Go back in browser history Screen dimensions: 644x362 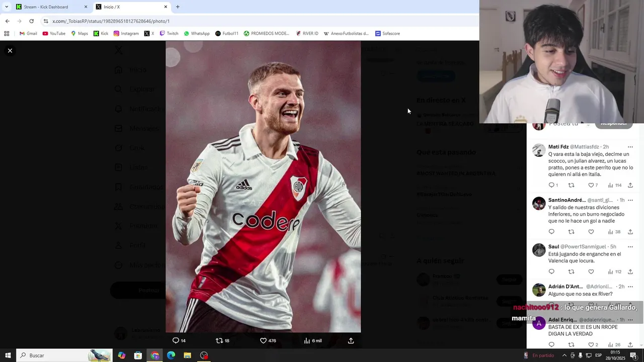(x=7, y=21)
